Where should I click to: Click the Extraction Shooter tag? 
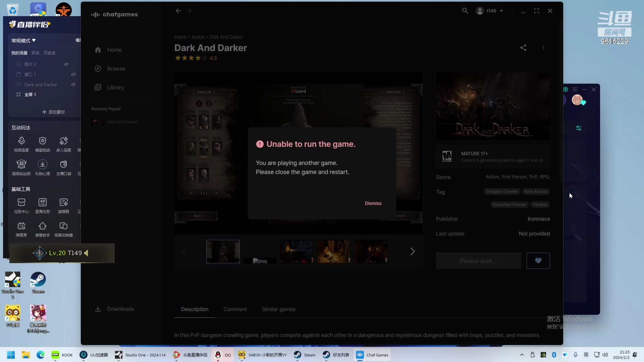tap(509, 205)
